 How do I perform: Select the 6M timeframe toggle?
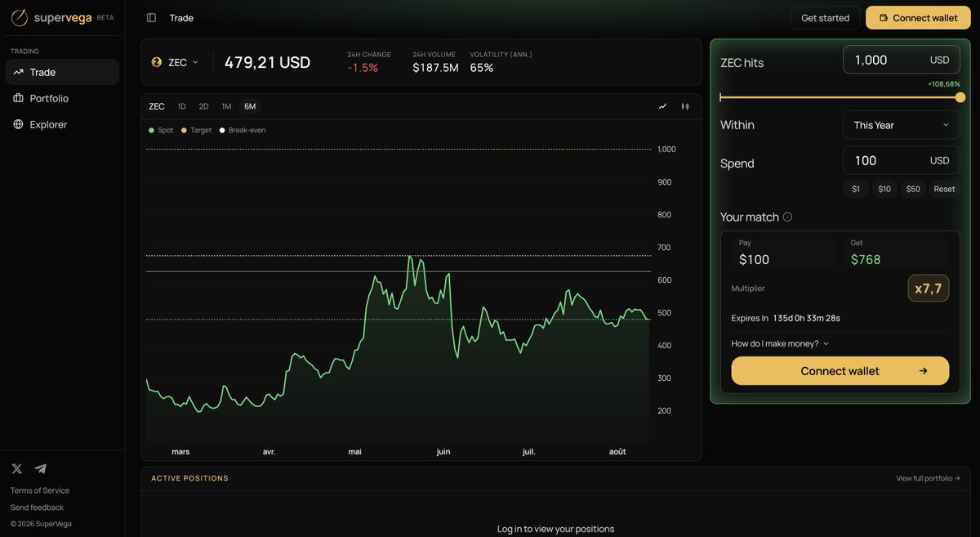click(250, 106)
